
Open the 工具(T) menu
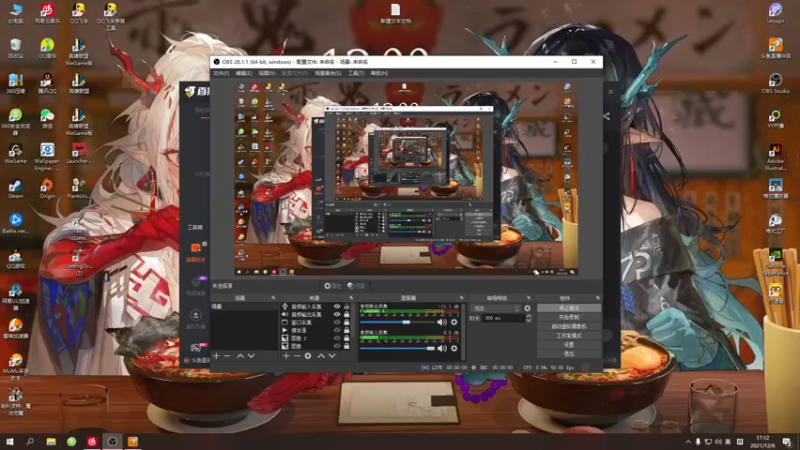[356, 73]
